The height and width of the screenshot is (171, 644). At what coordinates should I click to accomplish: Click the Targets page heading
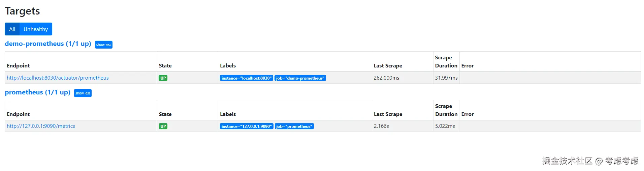(22, 11)
